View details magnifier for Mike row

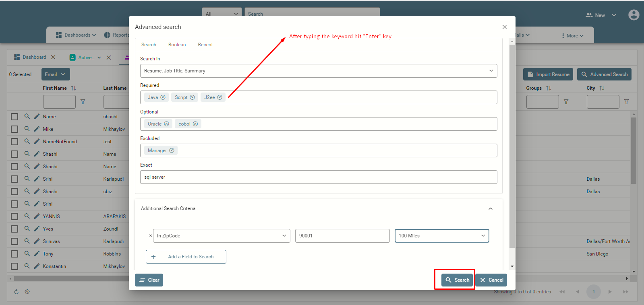pyautogui.click(x=27, y=129)
